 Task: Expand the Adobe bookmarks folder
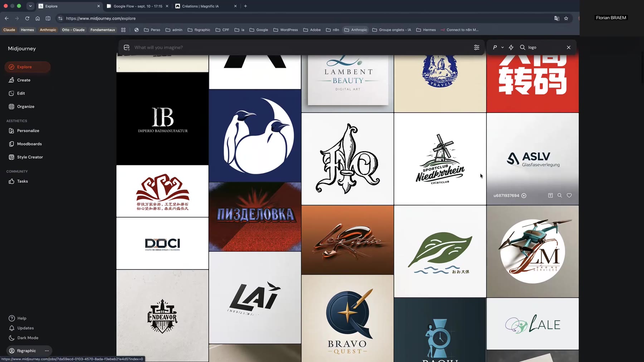point(312,30)
